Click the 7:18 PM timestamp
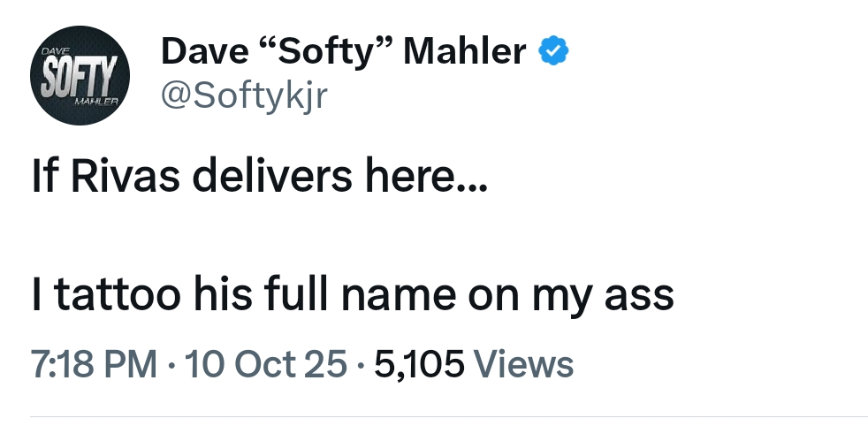Viewport: 868px width, 426px height. pyautogui.click(x=94, y=363)
